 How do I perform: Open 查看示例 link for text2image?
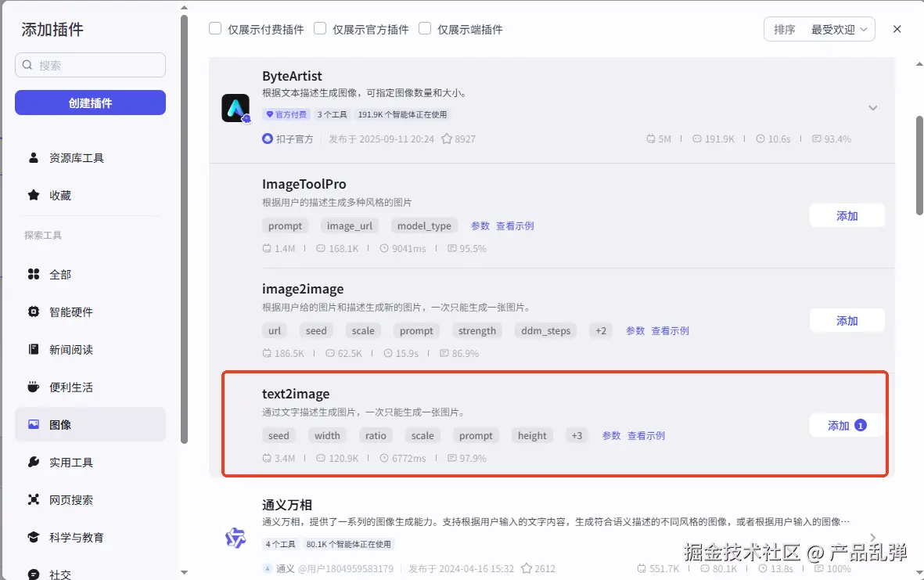coord(645,436)
